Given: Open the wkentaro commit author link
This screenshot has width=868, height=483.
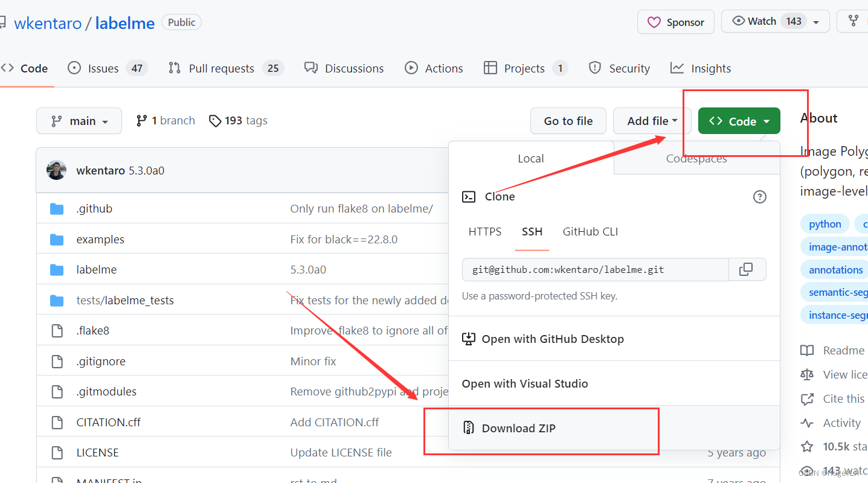Looking at the screenshot, I should click(101, 171).
